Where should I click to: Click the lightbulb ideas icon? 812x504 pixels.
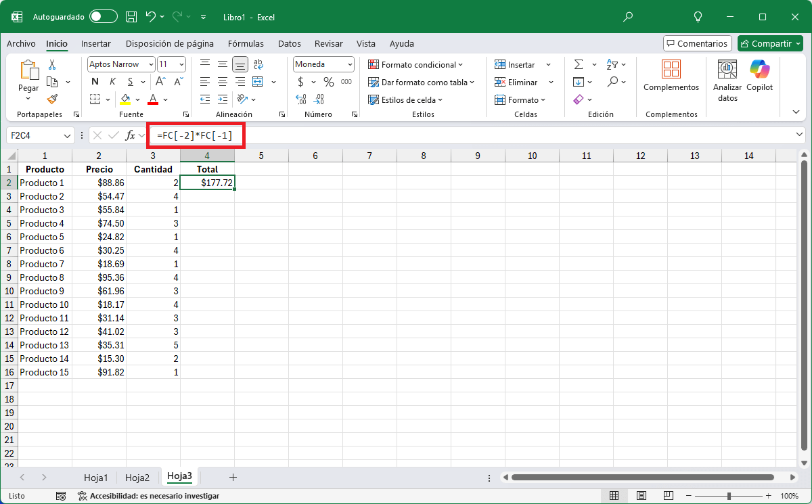[x=698, y=16]
